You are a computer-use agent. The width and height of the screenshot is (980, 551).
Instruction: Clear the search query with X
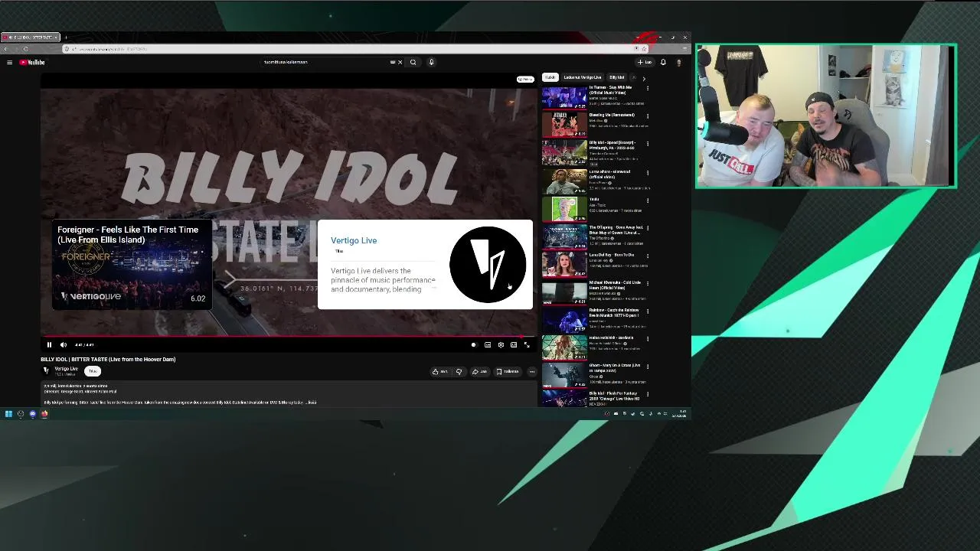[x=400, y=62]
